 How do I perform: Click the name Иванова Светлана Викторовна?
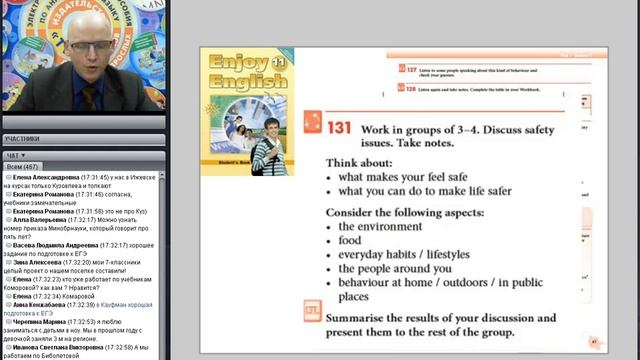(58, 347)
